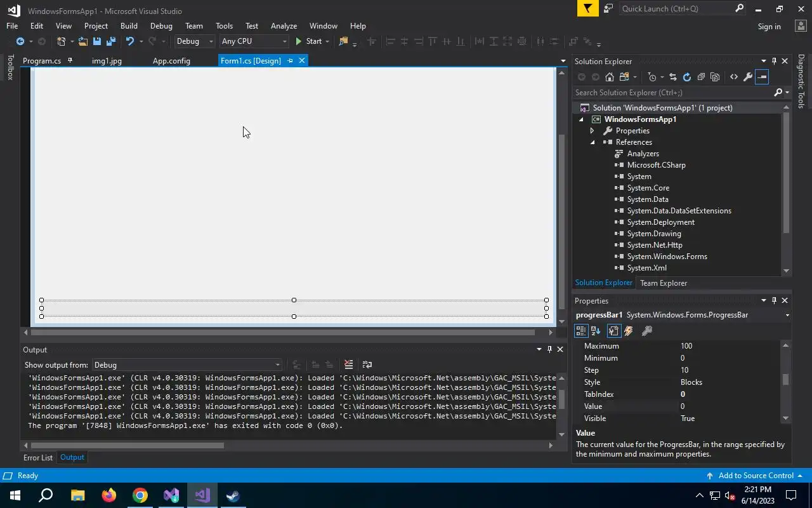Screen dimensions: 812x508
Task: Toggle Preview Selected Items in Solution Explorer
Action: pyautogui.click(x=762, y=77)
